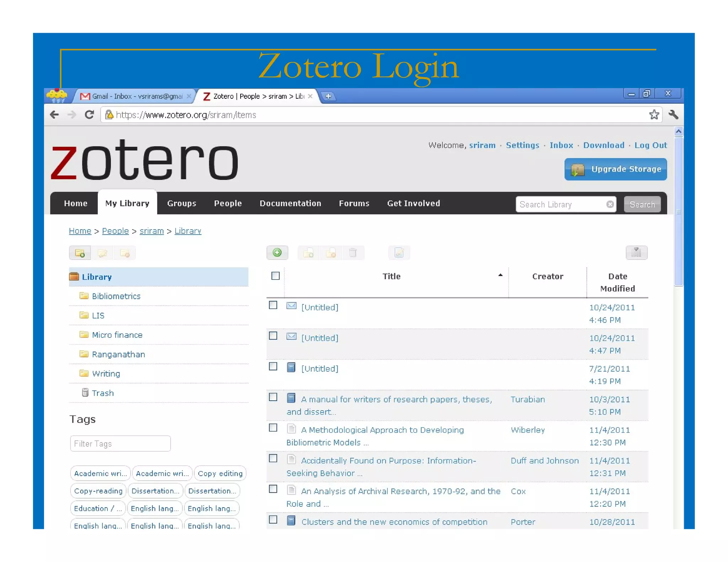
Task: Bookmark page with the star icon
Action: click(x=654, y=115)
